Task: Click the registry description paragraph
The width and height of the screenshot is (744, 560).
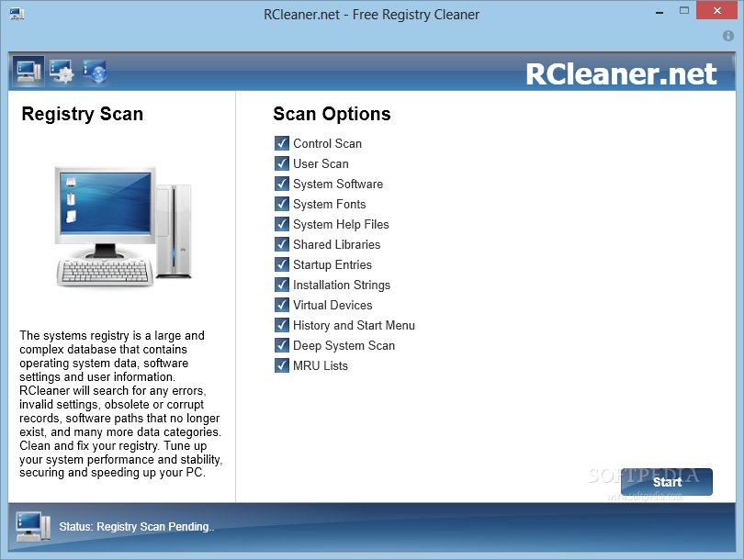Action: (120, 404)
